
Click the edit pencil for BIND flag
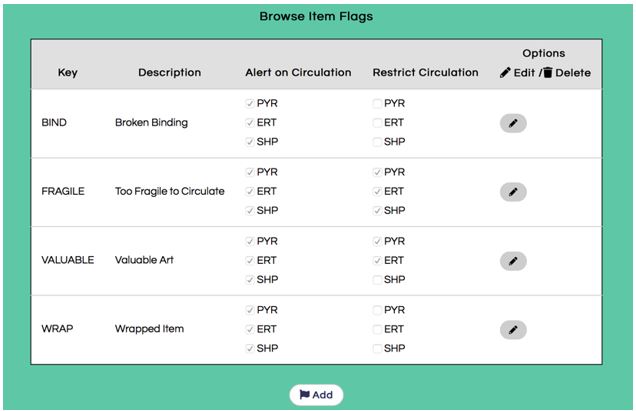point(512,123)
